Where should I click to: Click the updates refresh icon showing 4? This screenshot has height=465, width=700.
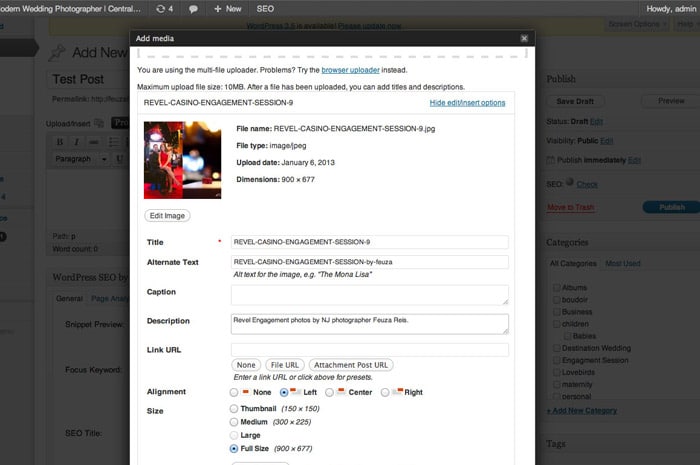(164, 9)
